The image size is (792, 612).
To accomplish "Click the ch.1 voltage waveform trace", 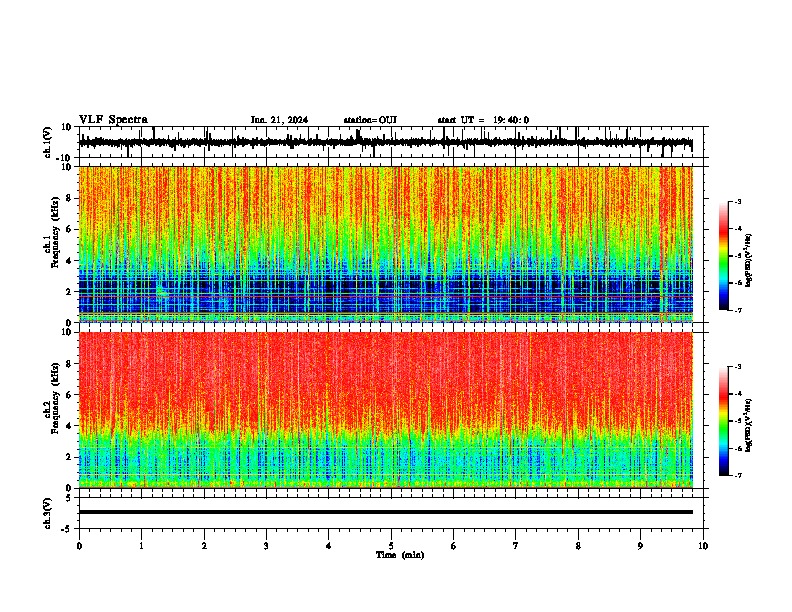I will 386,143.
